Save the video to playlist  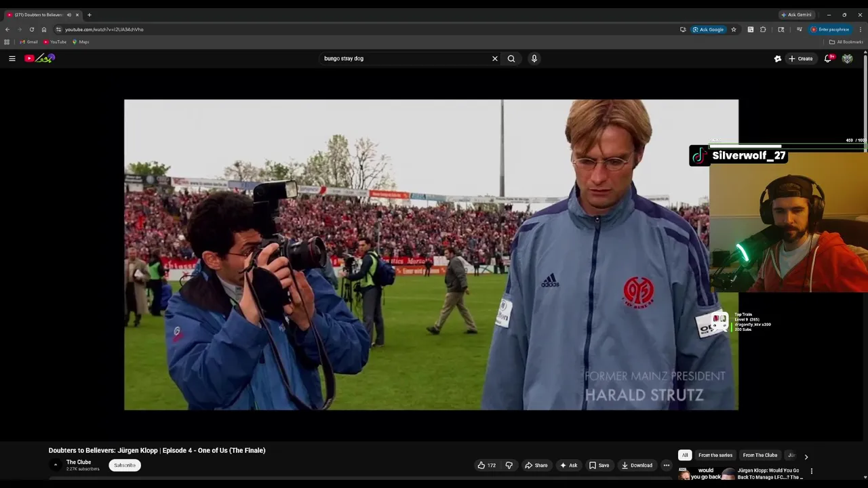click(599, 465)
